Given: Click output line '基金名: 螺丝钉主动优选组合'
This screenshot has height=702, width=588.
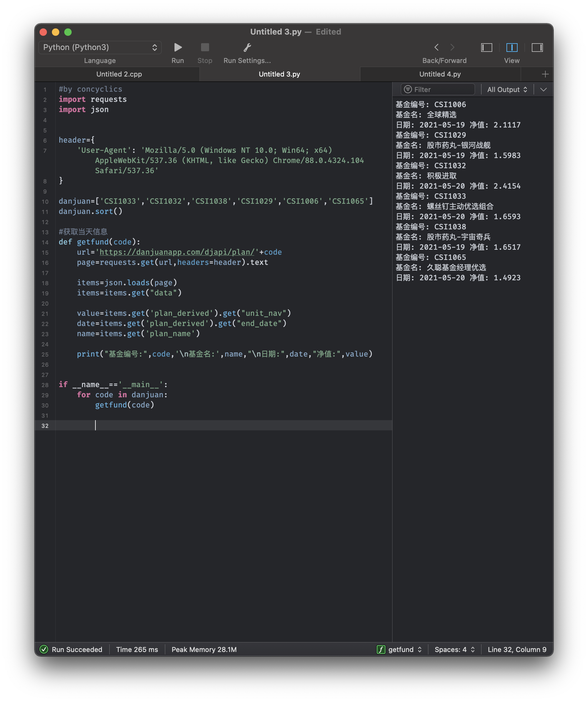Looking at the screenshot, I should [444, 206].
